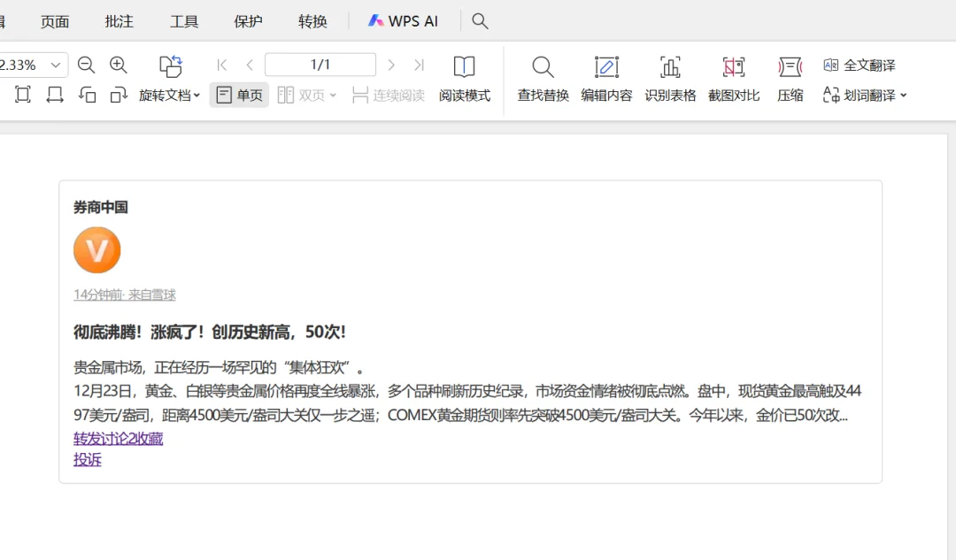Click 识别表格 recognize table tool

(670, 80)
